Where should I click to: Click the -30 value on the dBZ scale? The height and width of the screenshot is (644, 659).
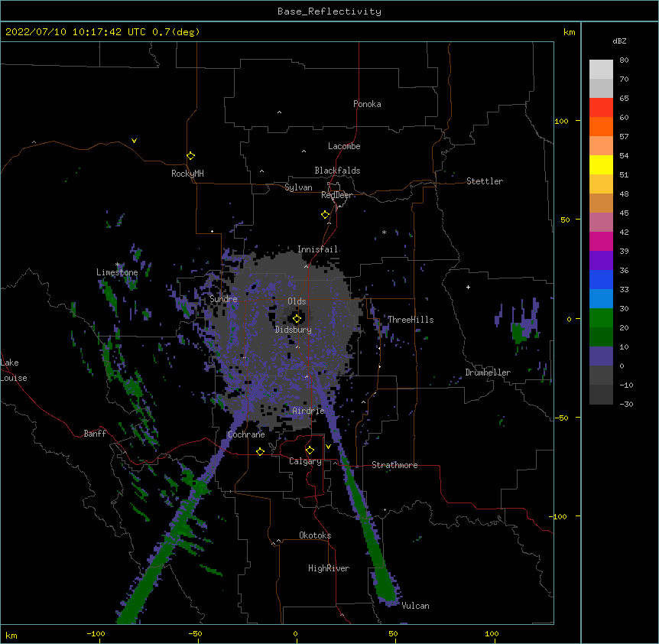[x=626, y=404]
